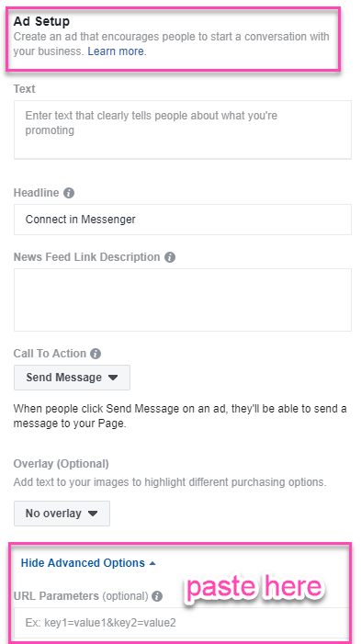The height and width of the screenshot is (644, 361).
Task: Collapse Hide Advanced Options
Action: [x=88, y=562]
